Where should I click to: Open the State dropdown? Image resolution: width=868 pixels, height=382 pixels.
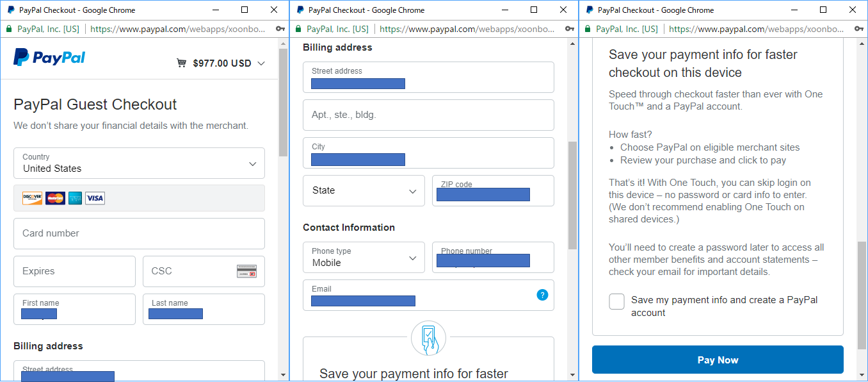(x=364, y=190)
